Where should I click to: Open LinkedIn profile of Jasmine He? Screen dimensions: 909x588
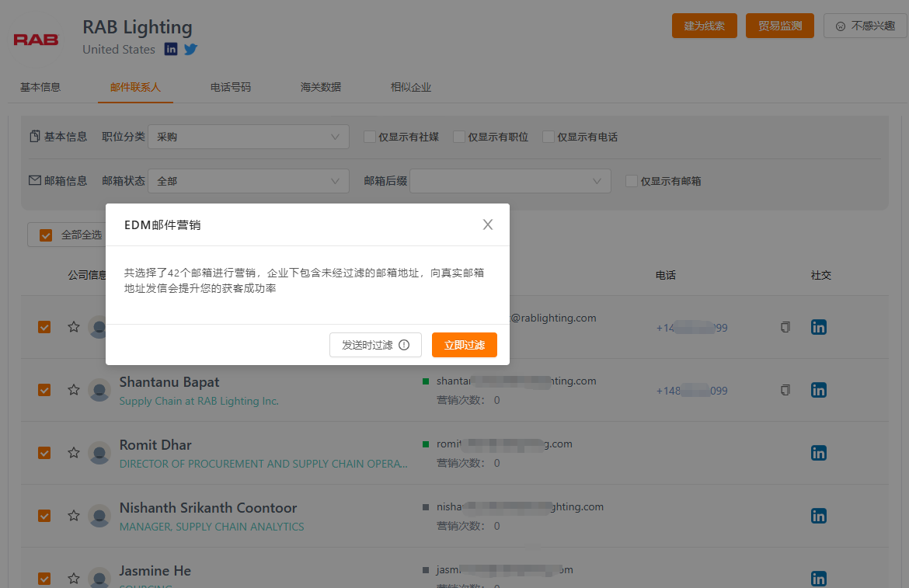point(819,578)
